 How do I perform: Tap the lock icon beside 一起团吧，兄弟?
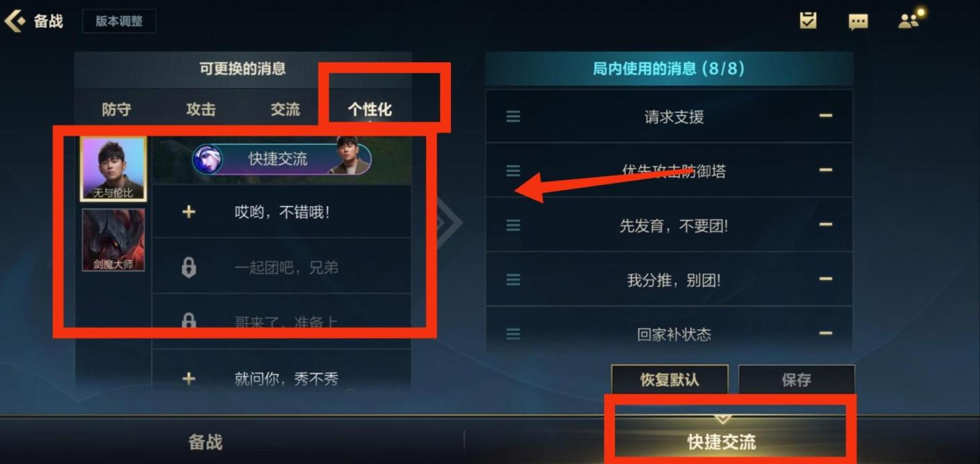189,267
